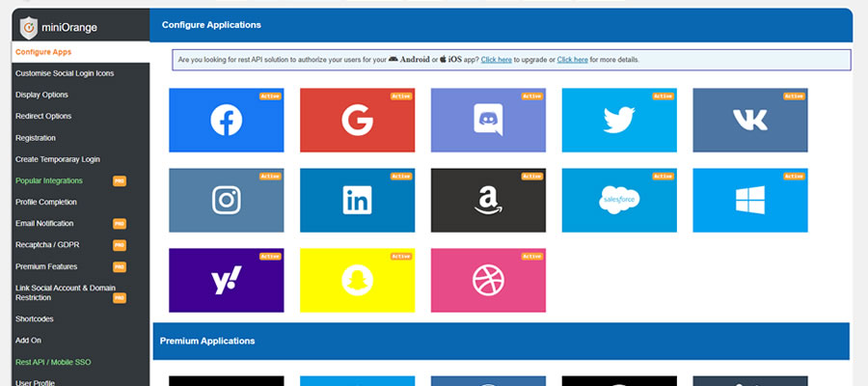
Task: Open the Yahoo application tile
Action: pos(227,280)
